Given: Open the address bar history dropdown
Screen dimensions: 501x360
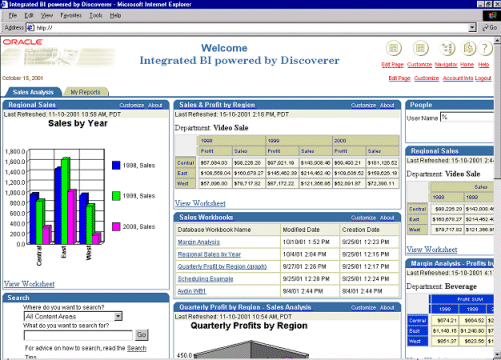Looking at the screenshot, I should 472,28.
